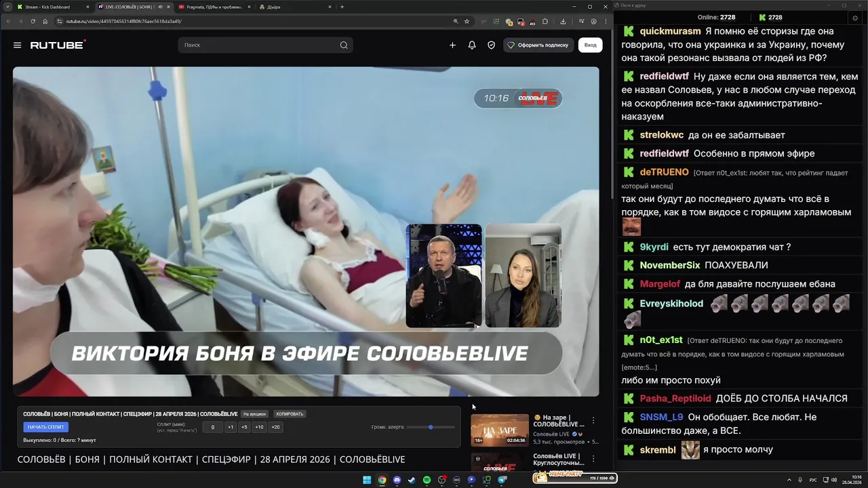Image resolution: width=868 pixels, height=488 pixels.
Task: Click the Оформить подписку button
Action: [x=538, y=45]
